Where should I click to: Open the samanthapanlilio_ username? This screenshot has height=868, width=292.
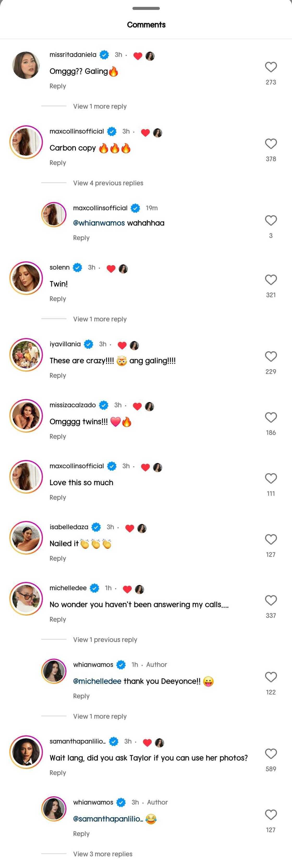pyautogui.click(x=77, y=741)
